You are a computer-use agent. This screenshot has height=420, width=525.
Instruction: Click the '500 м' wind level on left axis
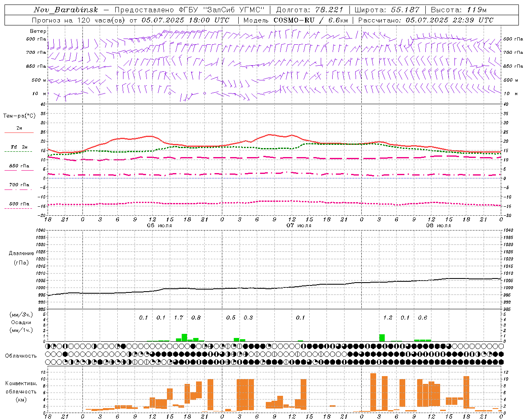(39, 80)
